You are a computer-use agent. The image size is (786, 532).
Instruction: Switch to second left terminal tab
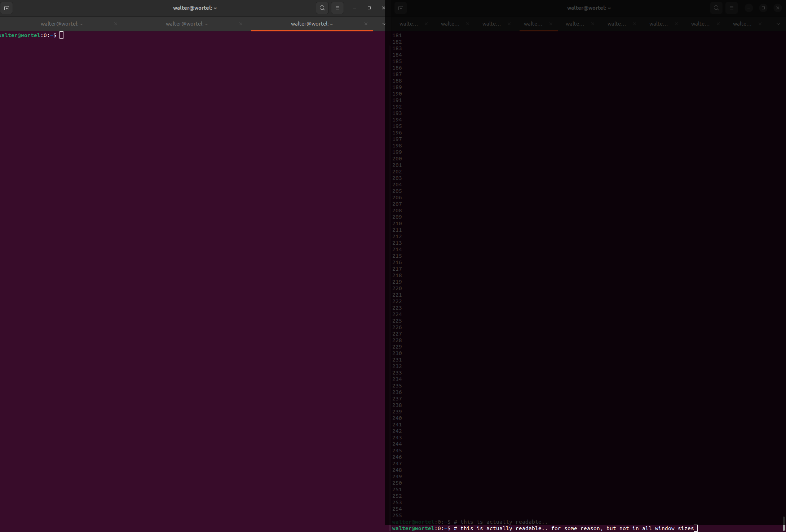tap(187, 24)
